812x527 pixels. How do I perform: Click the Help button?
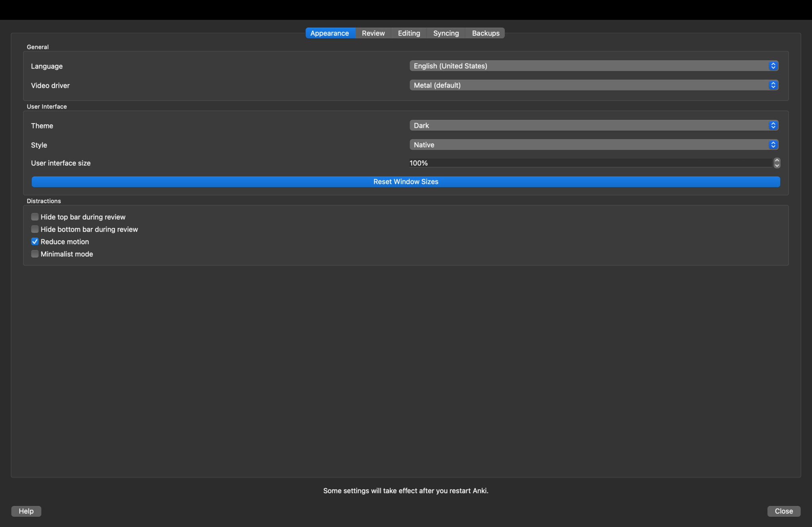click(26, 511)
